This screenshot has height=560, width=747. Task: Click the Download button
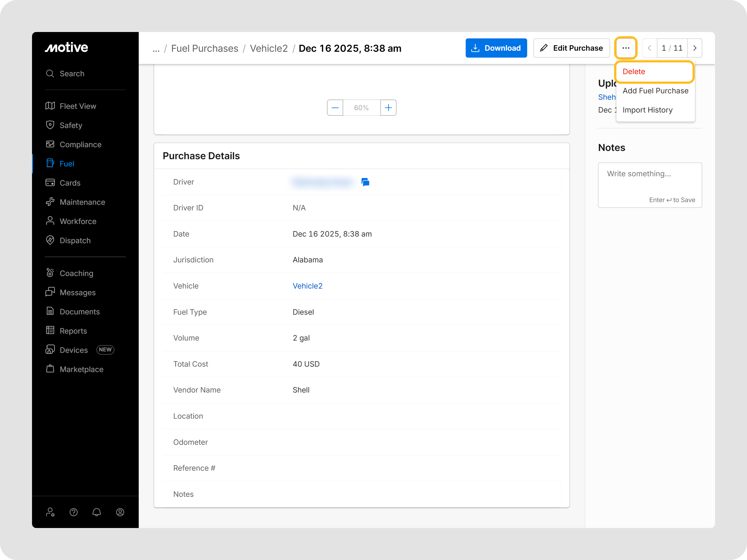[496, 48]
